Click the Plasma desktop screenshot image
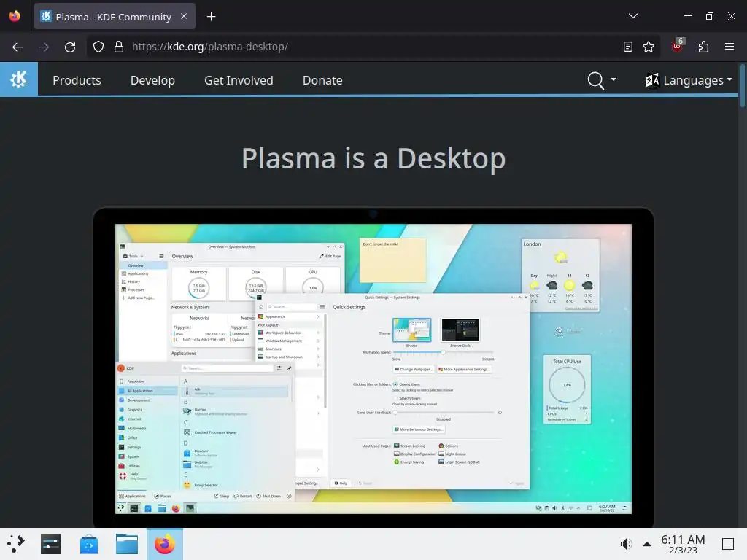 click(373, 368)
